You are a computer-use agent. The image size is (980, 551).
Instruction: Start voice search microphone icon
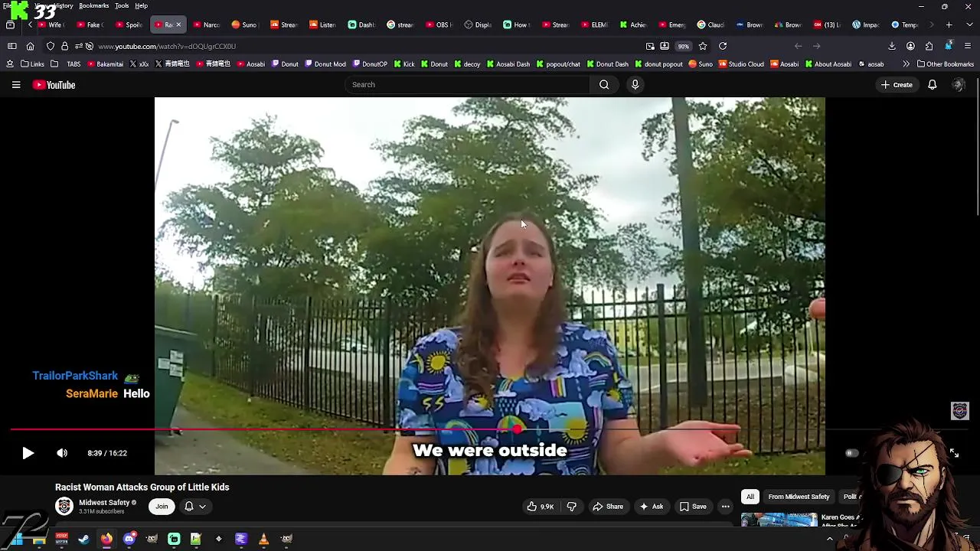point(635,85)
